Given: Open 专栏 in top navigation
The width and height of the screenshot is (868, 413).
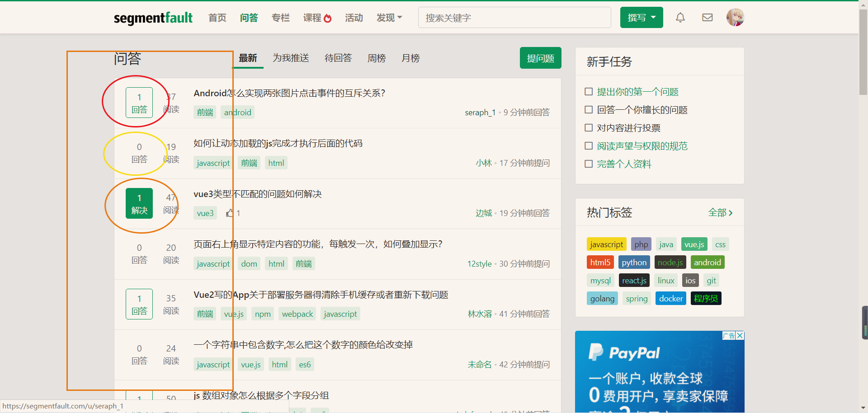Looking at the screenshot, I should 280,18.
